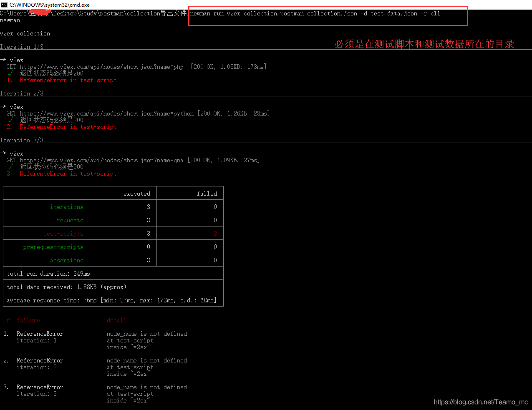Click the 'test-scripts' row label
Screen dimensions: 532x410
click(x=63, y=234)
